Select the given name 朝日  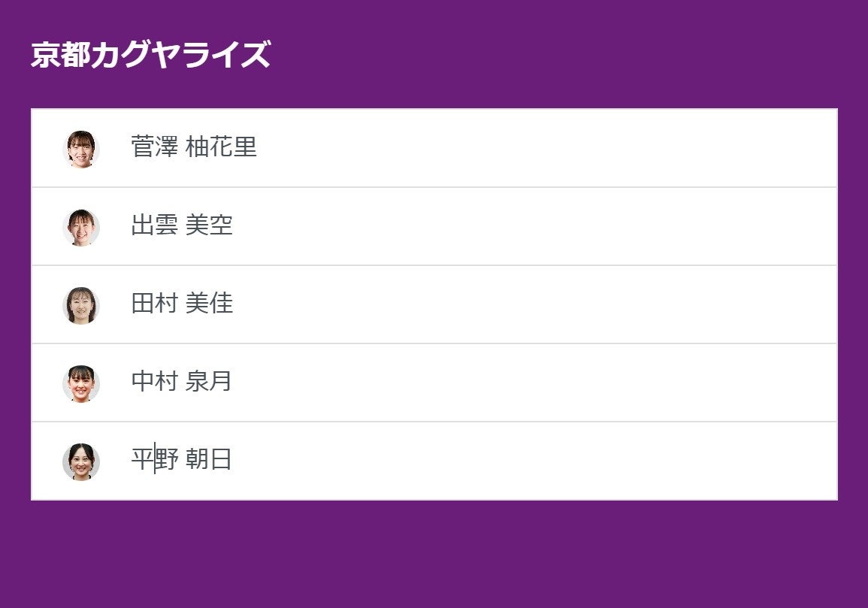coord(209,459)
